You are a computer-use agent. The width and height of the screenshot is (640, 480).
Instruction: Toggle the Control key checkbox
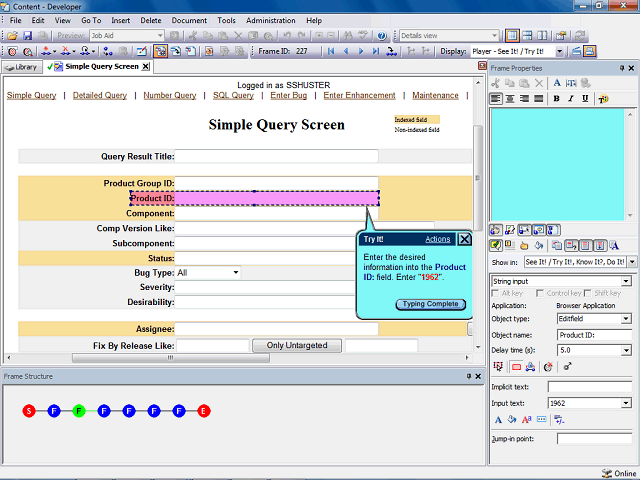[x=540, y=293]
